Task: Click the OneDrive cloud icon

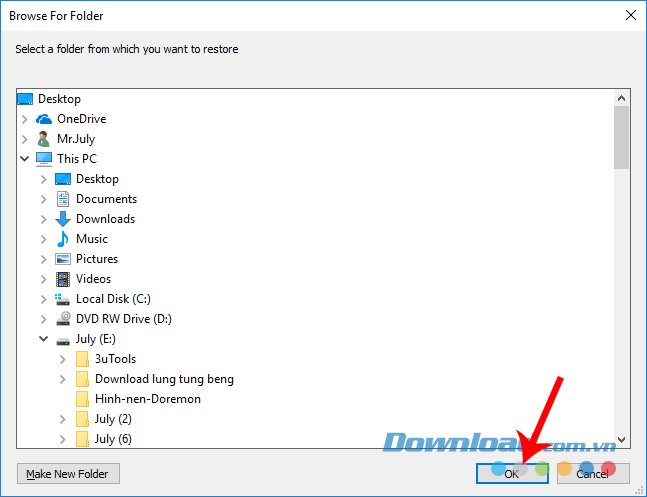Action: pyautogui.click(x=44, y=119)
